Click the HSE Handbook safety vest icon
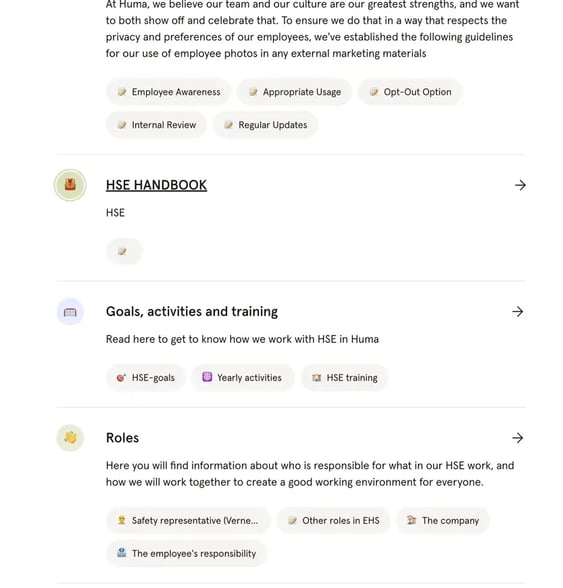 (70, 185)
